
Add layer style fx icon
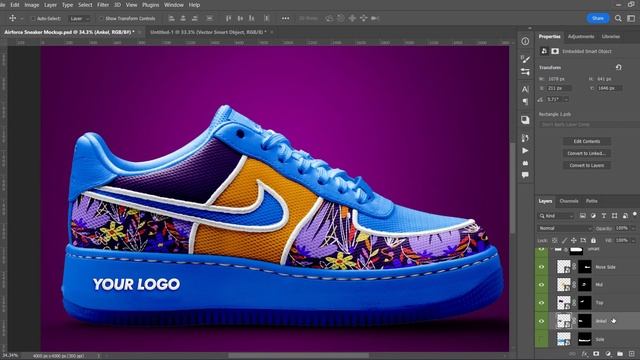pyautogui.click(x=584, y=353)
